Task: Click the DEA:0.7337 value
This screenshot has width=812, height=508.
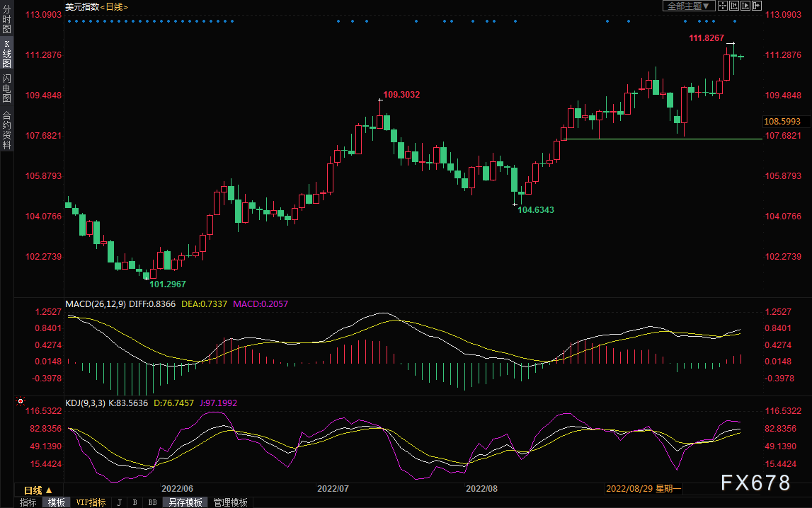Action: click(204, 304)
